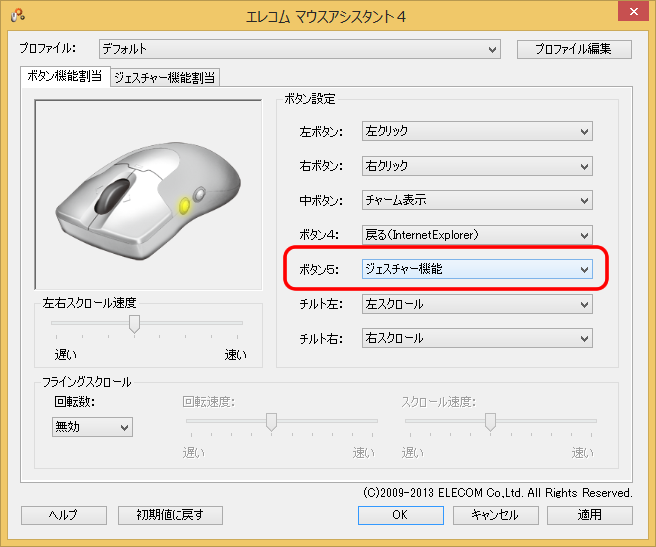Click the スクロール速度 slider thumb
The height and width of the screenshot is (547, 656).
(490, 422)
